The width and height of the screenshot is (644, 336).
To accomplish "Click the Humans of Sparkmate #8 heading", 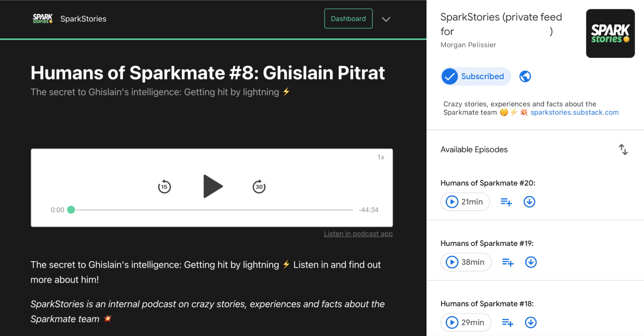I will (x=208, y=73).
